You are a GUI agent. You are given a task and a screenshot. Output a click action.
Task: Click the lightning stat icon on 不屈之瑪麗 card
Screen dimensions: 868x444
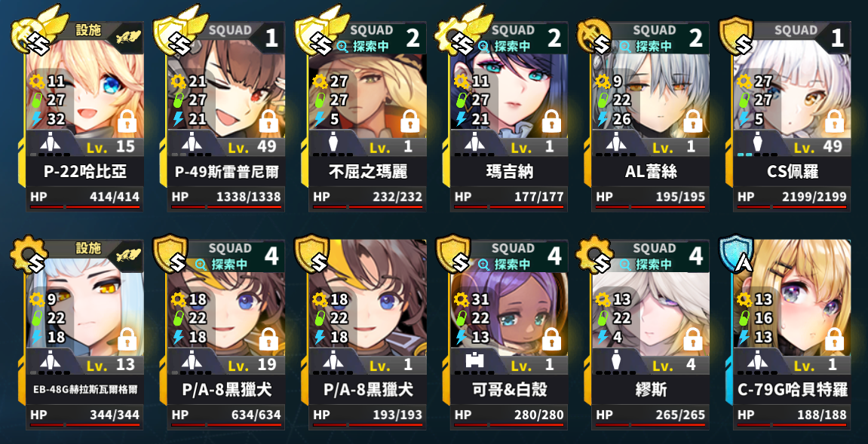click(319, 119)
